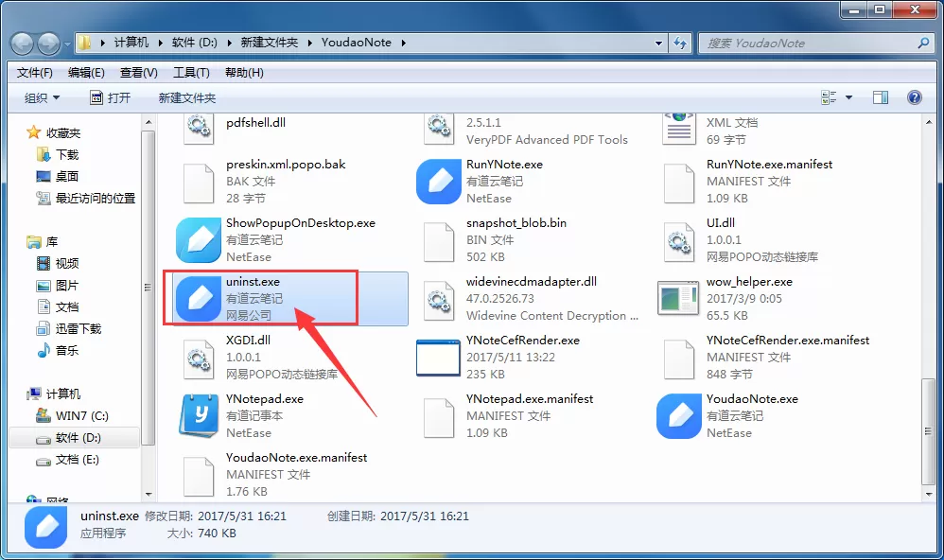This screenshot has width=944, height=560.
Task: Click the 新建文件夹 toolbar button
Action: pyautogui.click(x=186, y=97)
